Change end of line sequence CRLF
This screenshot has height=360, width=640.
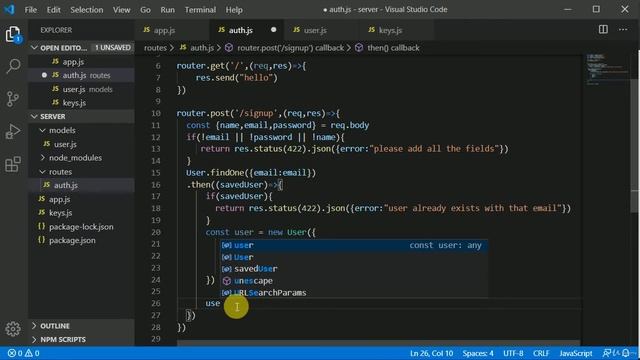click(541, 353)
